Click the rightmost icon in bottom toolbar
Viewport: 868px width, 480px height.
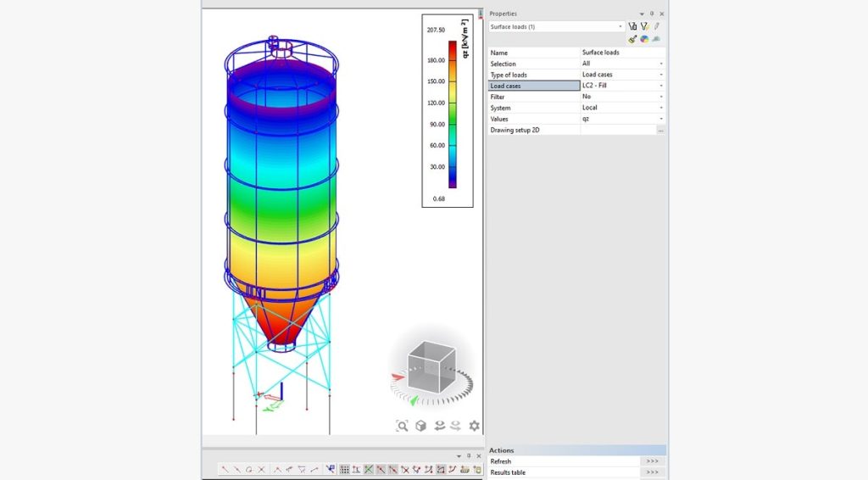[x=477, y=470]
